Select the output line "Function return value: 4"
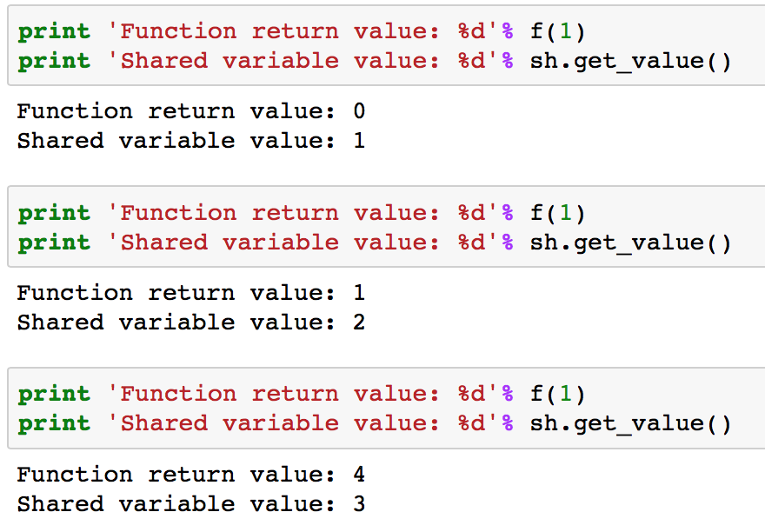This screenshot has height=532, width=765. pos(191,475)
